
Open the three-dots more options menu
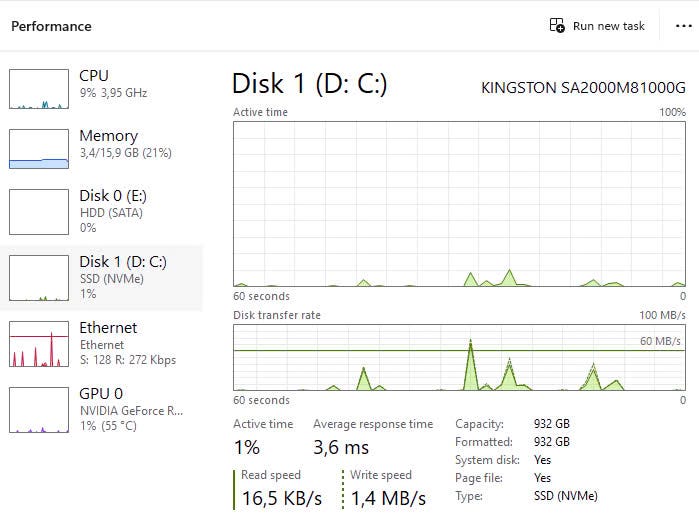point(683,26)
